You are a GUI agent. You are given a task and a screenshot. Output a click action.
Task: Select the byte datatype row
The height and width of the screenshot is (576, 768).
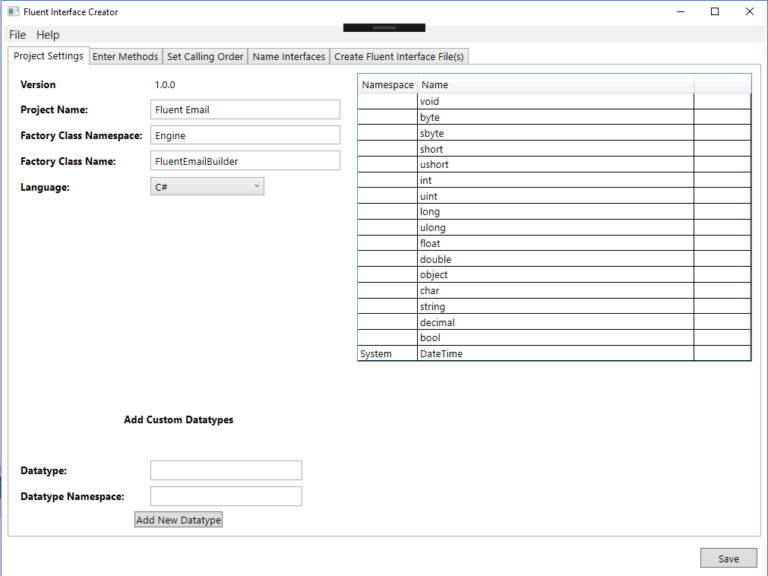[554, 117]
